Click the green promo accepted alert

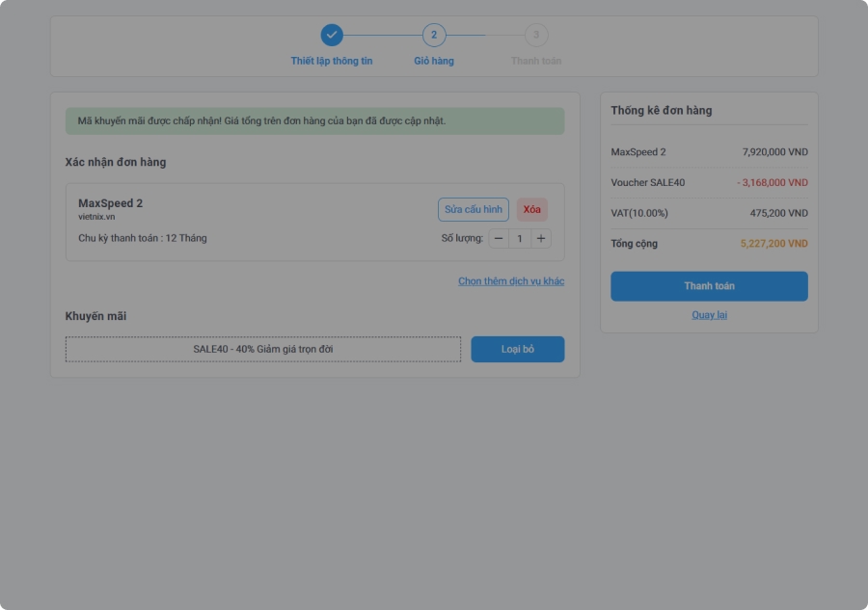[314, 121]
